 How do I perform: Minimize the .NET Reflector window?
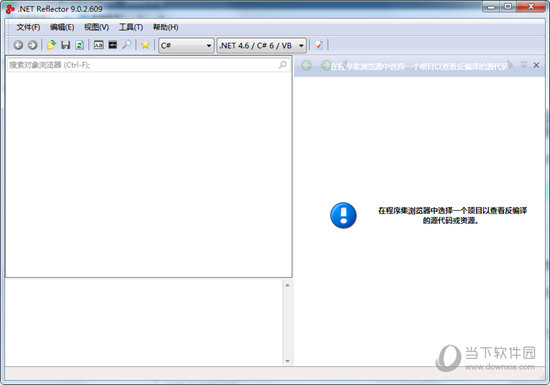[491, 7]
